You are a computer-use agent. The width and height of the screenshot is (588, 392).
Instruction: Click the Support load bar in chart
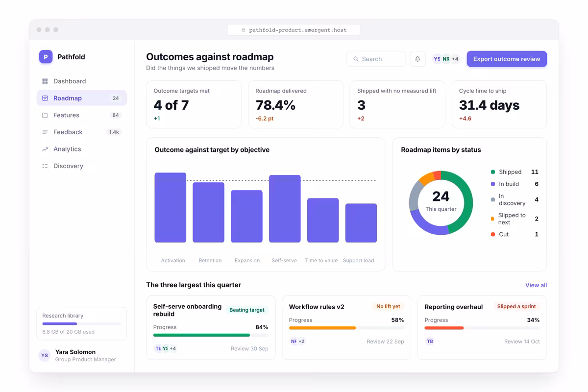pos(361,223)
